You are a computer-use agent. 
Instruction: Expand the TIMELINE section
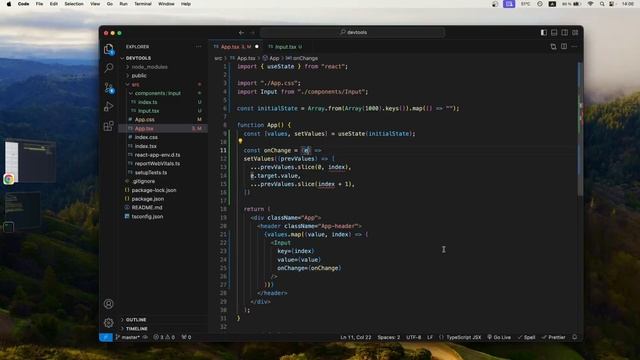(x=137, y=329)
